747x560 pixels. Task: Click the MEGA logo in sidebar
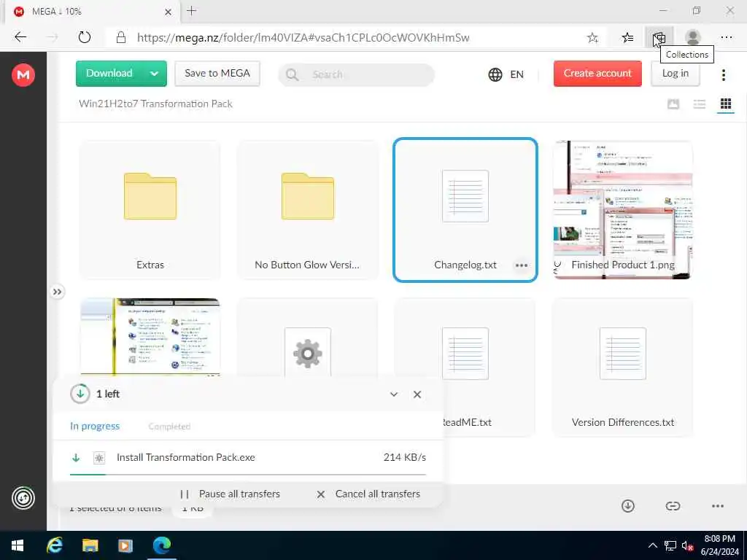tap(23, 75)
